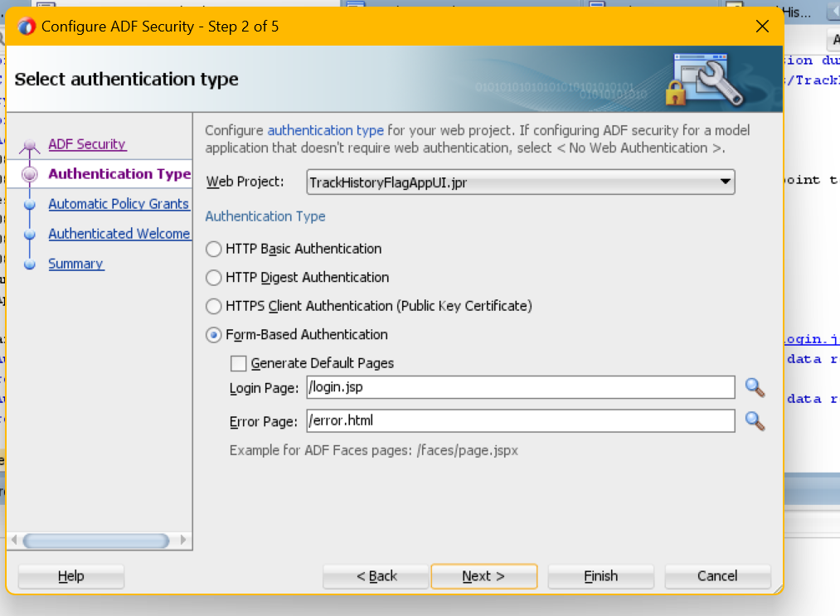Enable Generate Default Pages checkbox

pyautogui.click(x=238, y=363)
